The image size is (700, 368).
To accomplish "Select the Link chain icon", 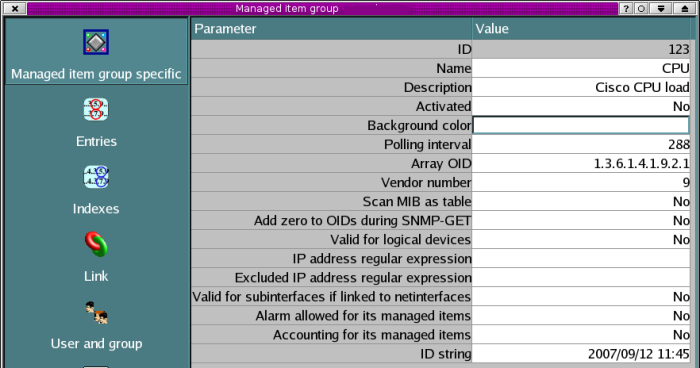I will (x=96, y=244).
